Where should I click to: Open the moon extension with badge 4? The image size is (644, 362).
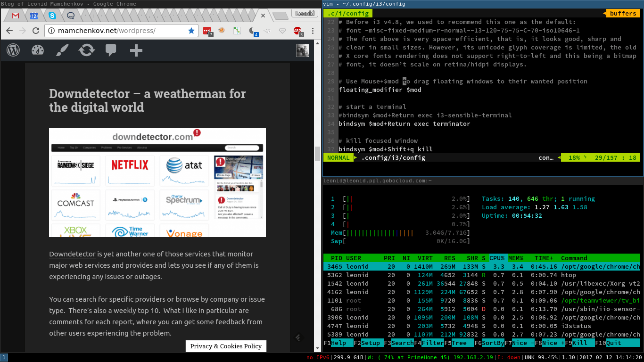point(253,32)
